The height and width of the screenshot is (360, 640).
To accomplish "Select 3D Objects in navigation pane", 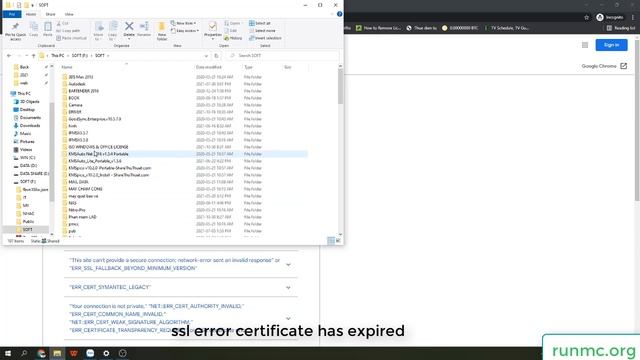I will click(x=30, y=102).
